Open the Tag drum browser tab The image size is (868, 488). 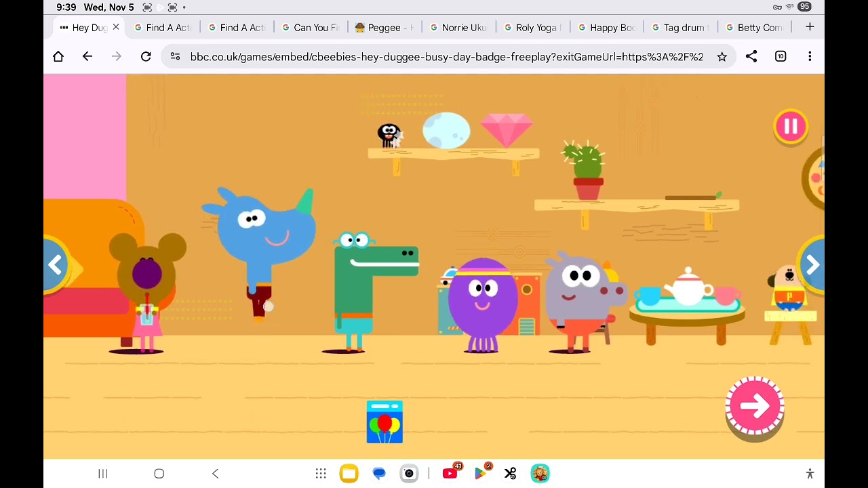coord(679,27)
